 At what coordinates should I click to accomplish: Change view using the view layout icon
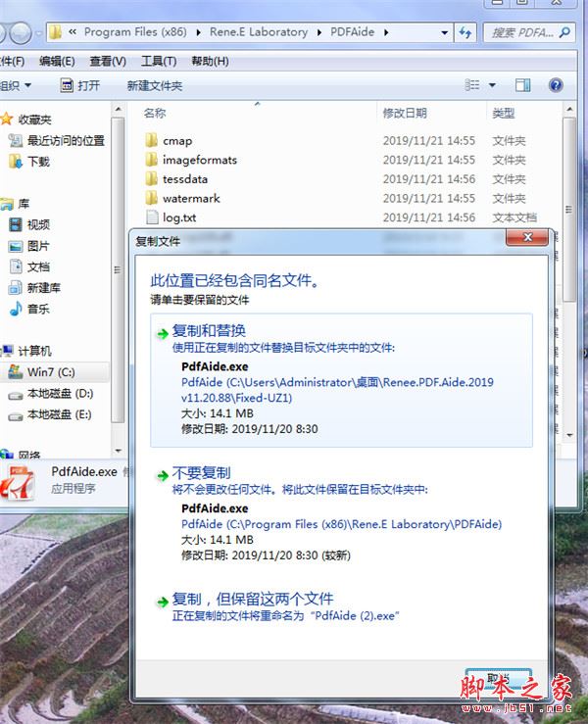coord(471,85)
